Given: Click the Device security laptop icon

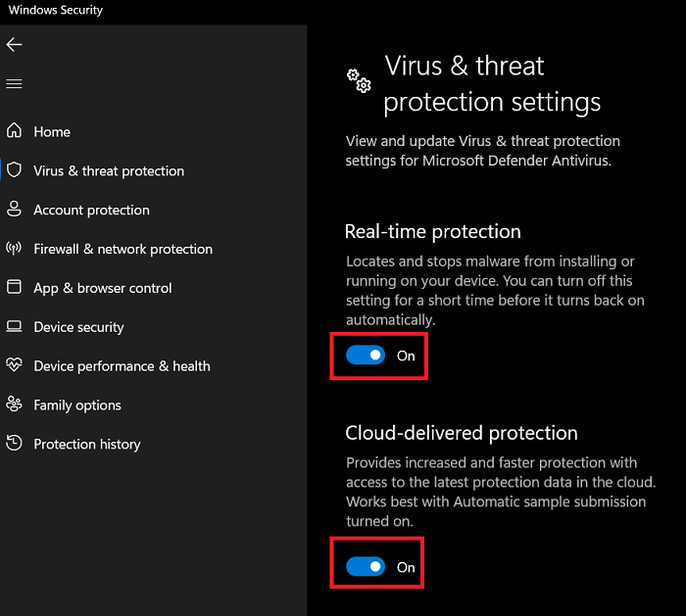Looking at the screenshot, I should [x=14, y=327].
